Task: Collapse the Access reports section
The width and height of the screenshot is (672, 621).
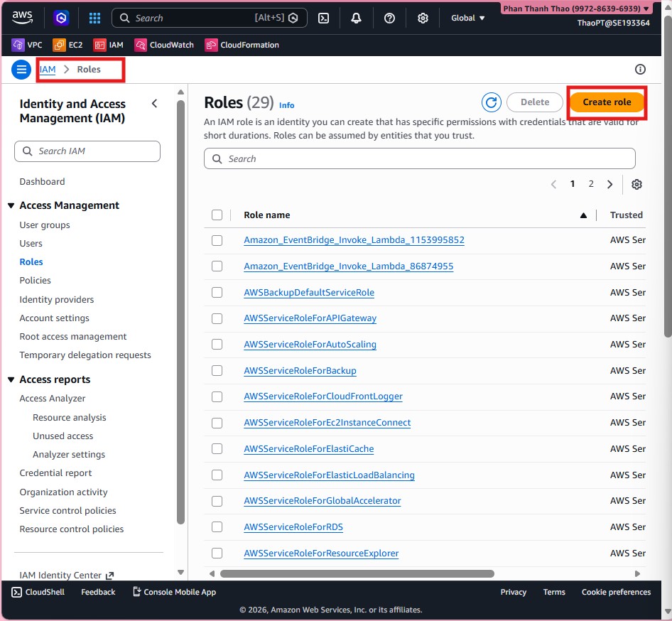Action: [11, 380]
